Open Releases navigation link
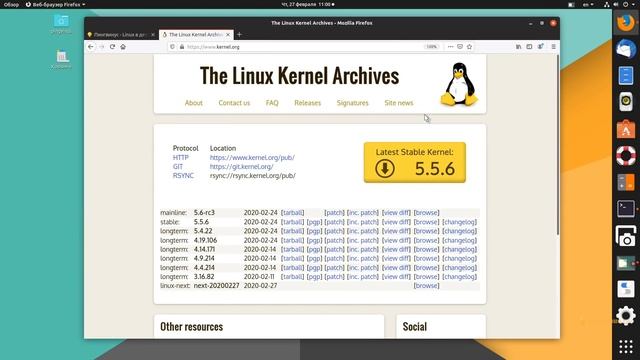 [x=307, y=103]
